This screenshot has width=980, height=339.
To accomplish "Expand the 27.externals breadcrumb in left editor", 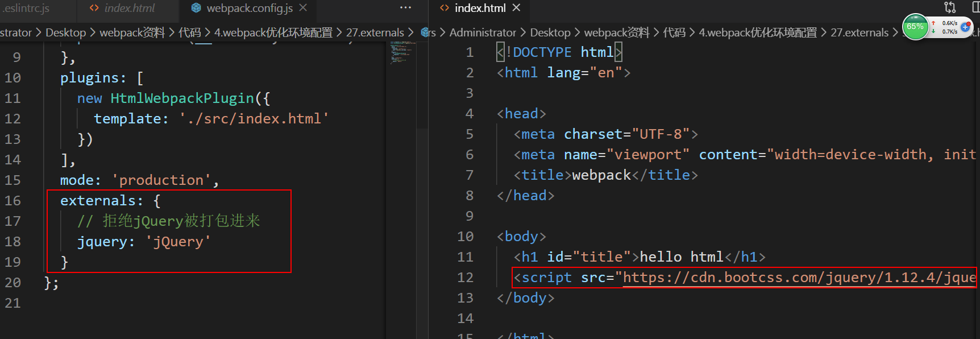I will point(375,33).
